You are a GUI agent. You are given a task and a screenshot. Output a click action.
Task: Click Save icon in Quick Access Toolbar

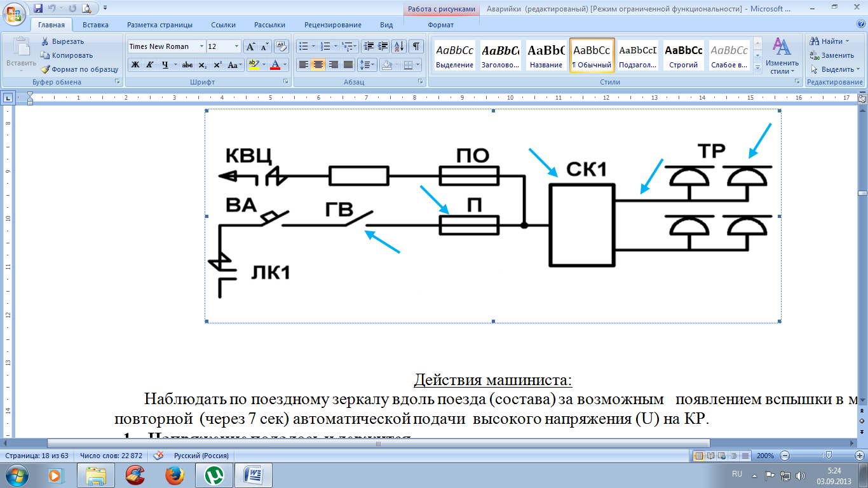(x=38, y=8)
